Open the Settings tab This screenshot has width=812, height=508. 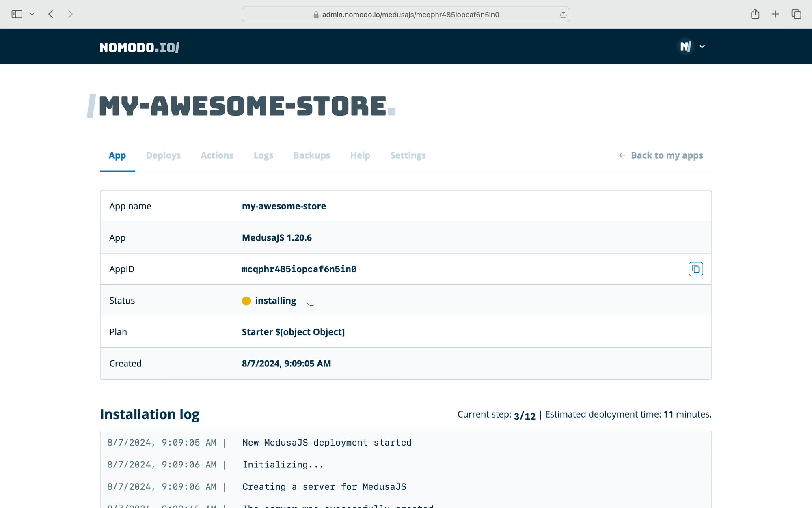(408, 155)
